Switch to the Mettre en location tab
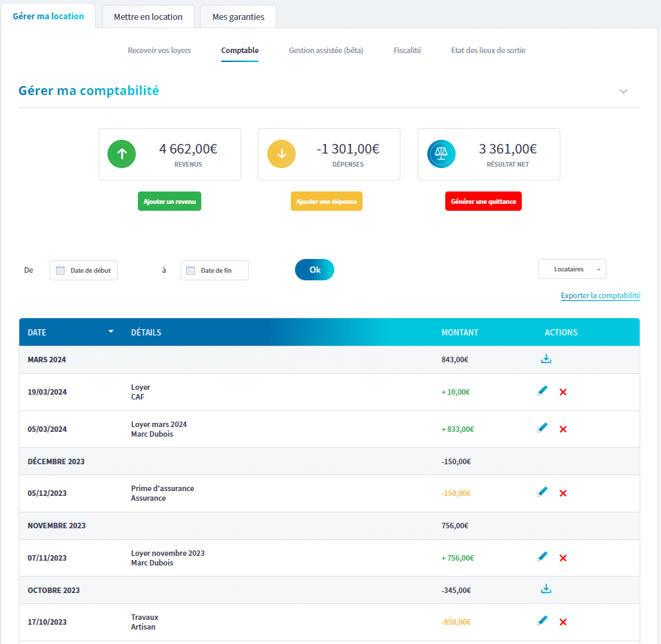661x644 pixels. 148,17
